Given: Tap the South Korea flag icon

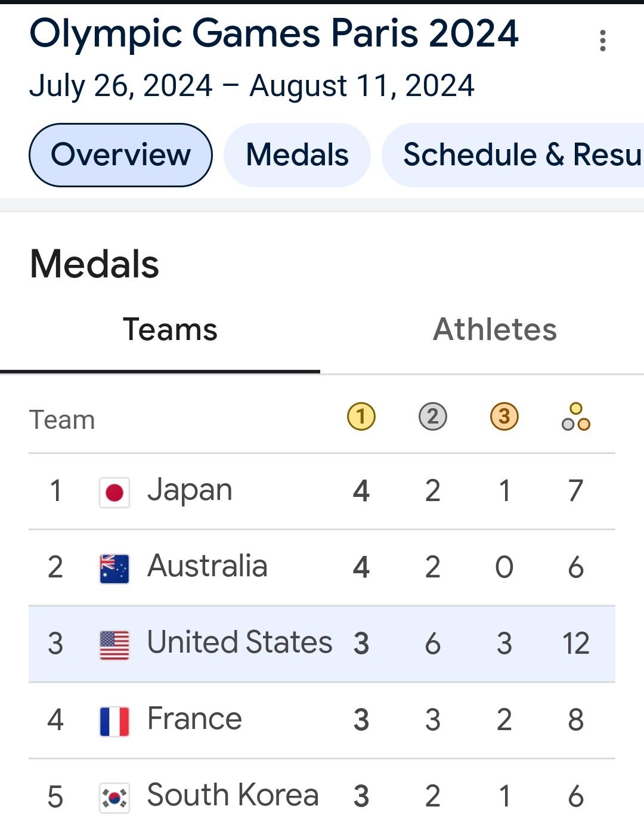Looking at the screenshot, I should click(x=114, y=798).
